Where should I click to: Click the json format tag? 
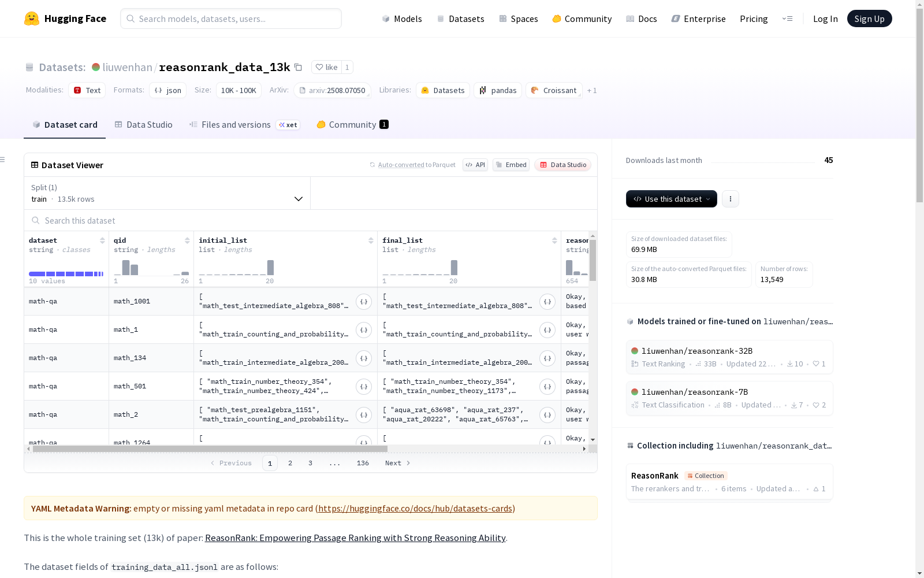167,90
